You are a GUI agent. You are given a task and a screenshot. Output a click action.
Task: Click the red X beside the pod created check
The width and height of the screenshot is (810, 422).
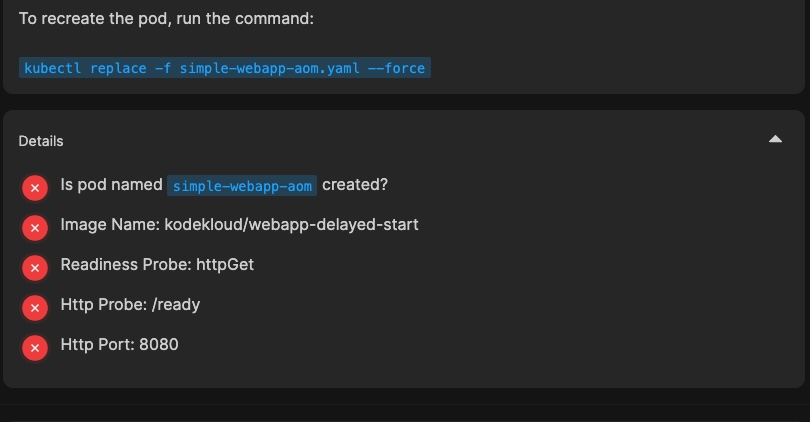(35, 188)
